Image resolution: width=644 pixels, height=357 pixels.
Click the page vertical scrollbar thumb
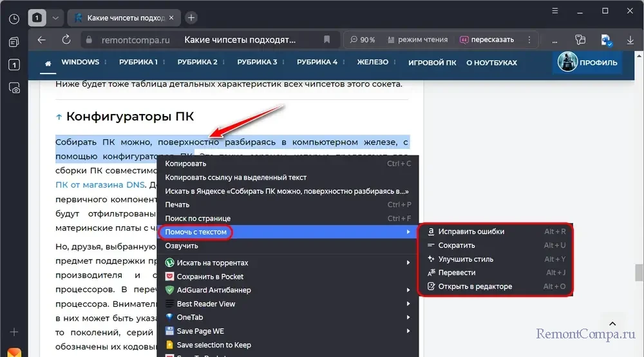point(639,272)
